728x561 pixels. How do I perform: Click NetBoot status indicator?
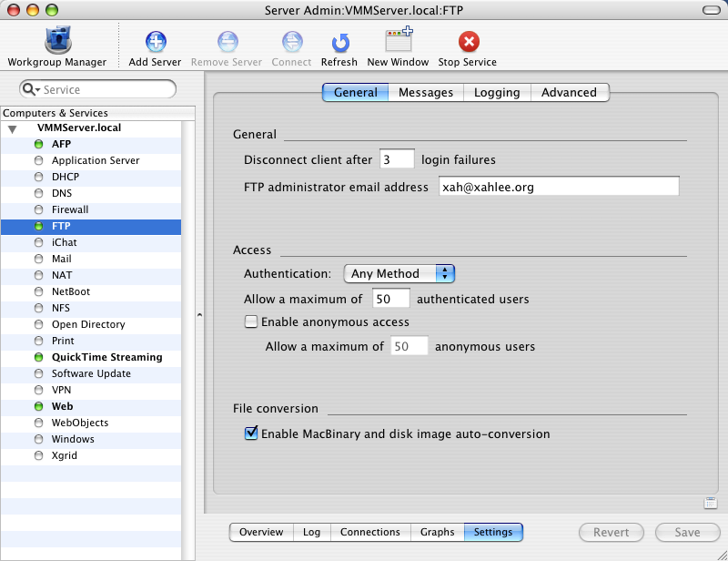[x=39, y=292]
